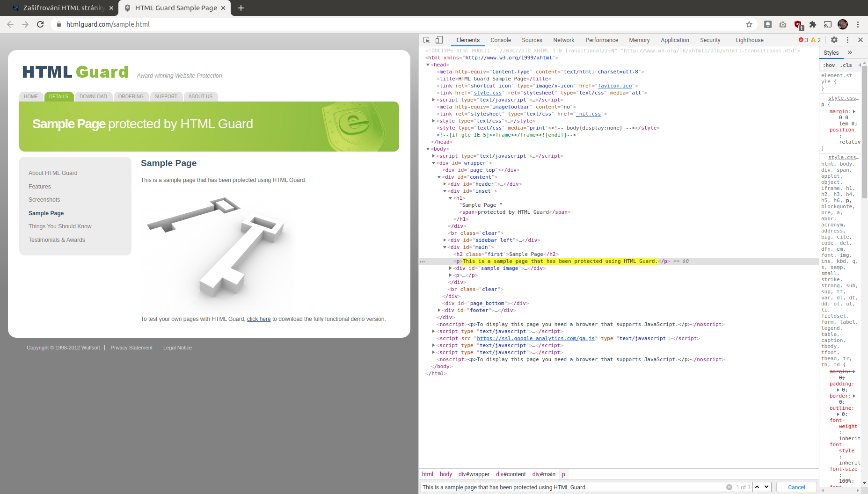The width and height of the screenshot is (868, 494).
Task: Open the uBlock Origin extension icon
Action: pyautogui.click(x=798, y=25)
